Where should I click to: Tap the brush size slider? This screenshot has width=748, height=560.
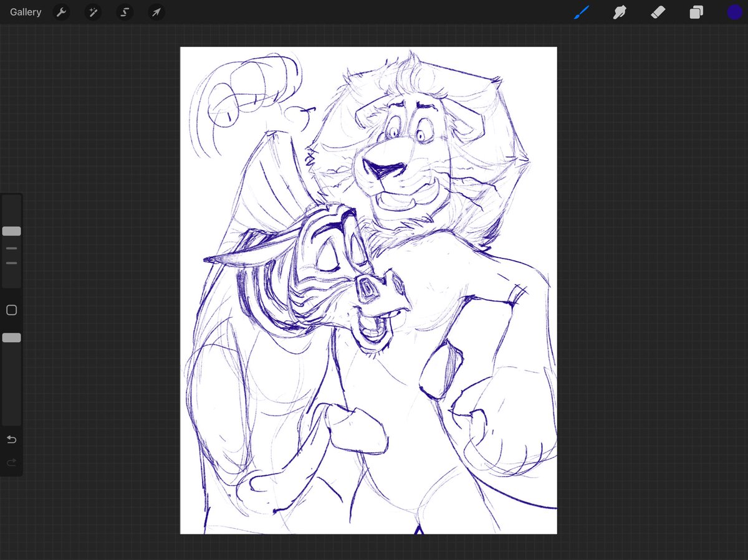click(11, 231)
